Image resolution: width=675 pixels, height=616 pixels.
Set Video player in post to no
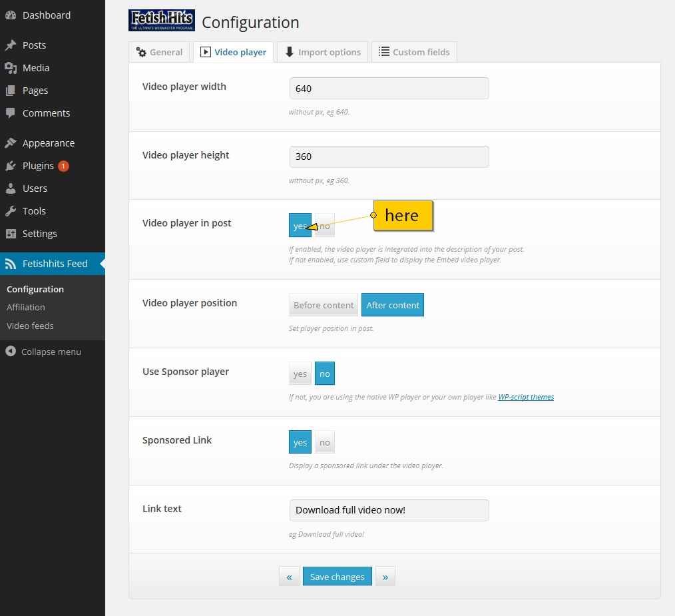click(x=325, y=225)
